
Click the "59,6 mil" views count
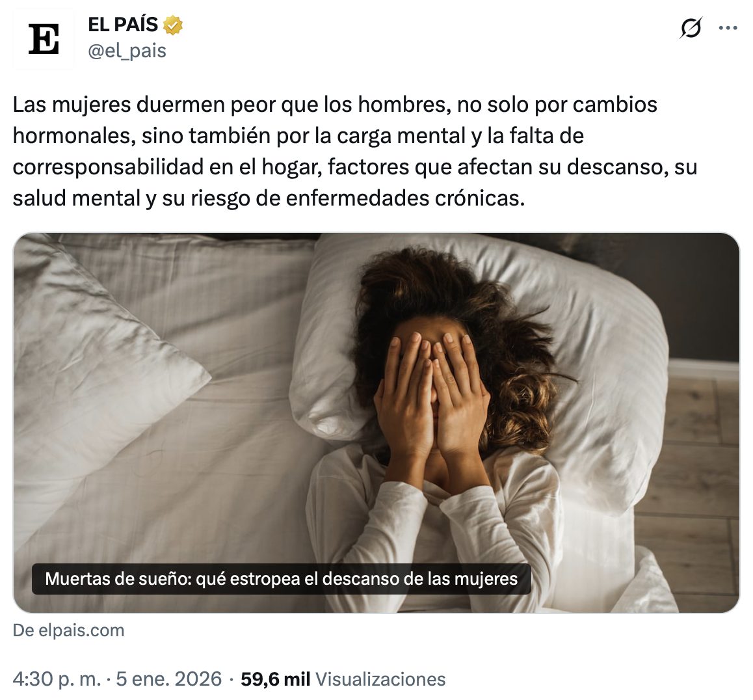(275, 679)
